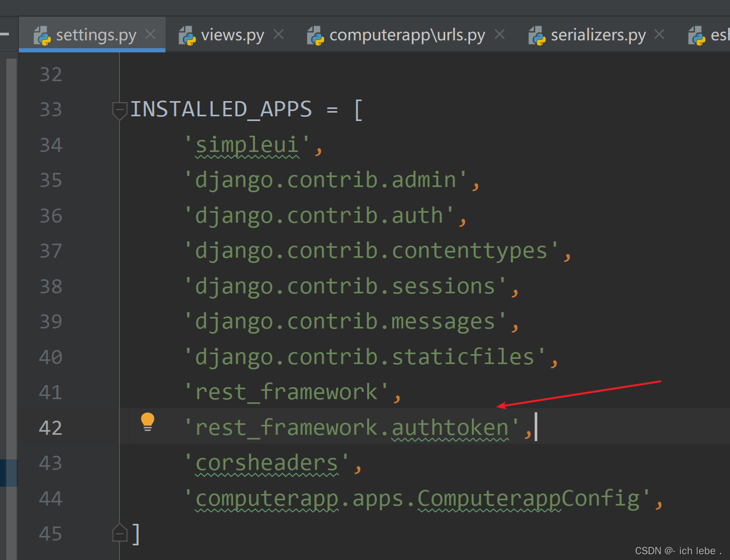Click the 'django.contrib.messages' entry

[x=345, y=322]
